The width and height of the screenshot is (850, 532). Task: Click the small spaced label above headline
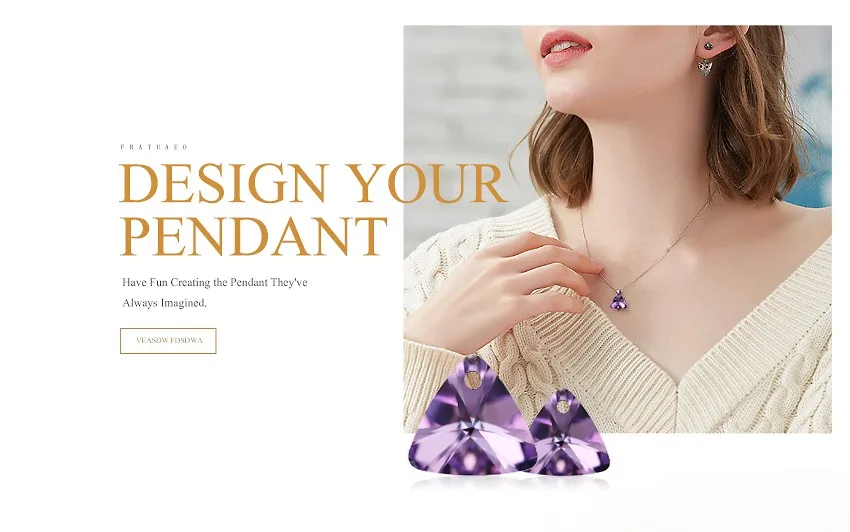click(x=154, y=147)
